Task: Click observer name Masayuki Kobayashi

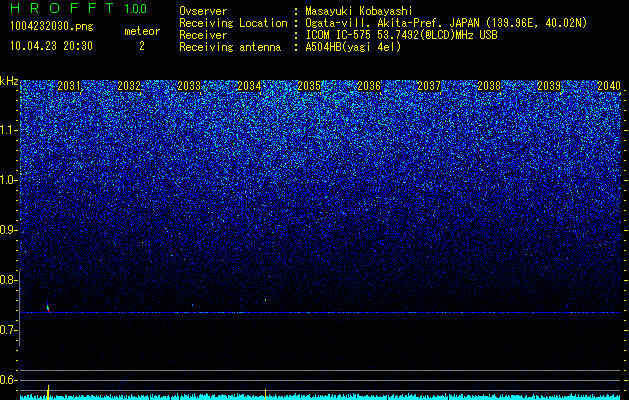Action: click(x=359, y=11)
